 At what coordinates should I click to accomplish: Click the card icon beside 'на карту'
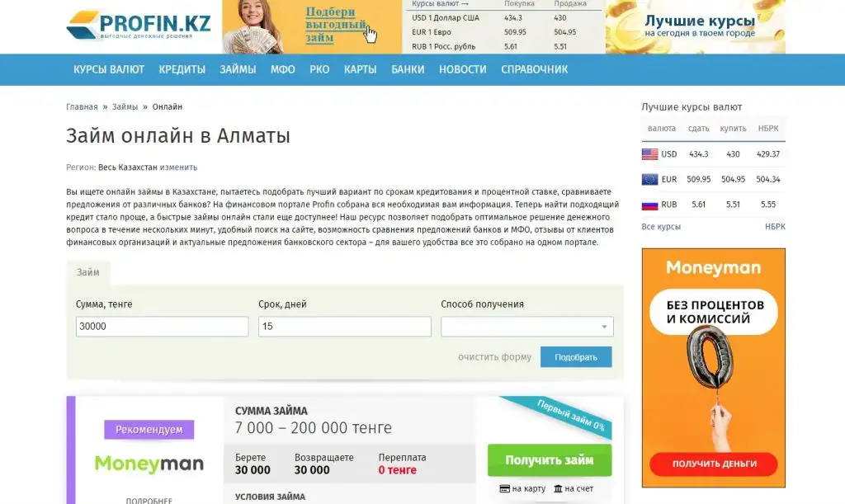[504, 489]
